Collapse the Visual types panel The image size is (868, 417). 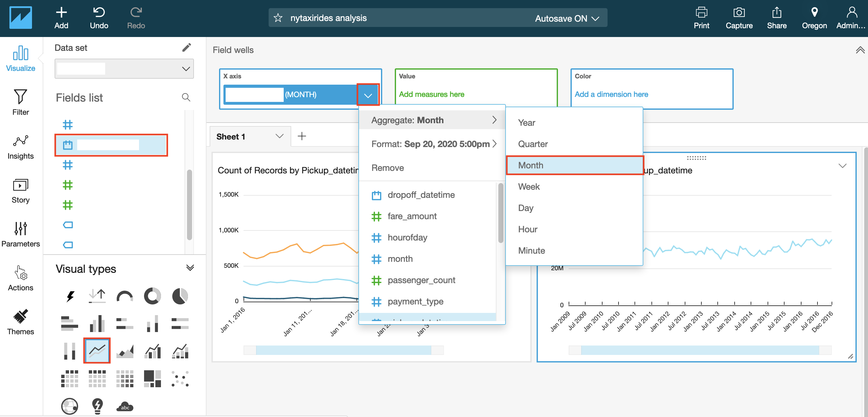pos(190,267)
